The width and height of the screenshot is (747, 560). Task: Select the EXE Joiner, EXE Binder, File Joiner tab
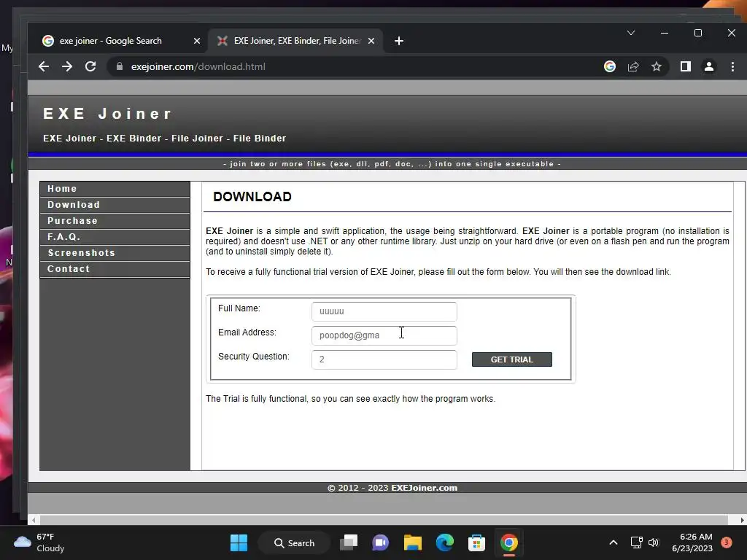[x=296, y=41]
